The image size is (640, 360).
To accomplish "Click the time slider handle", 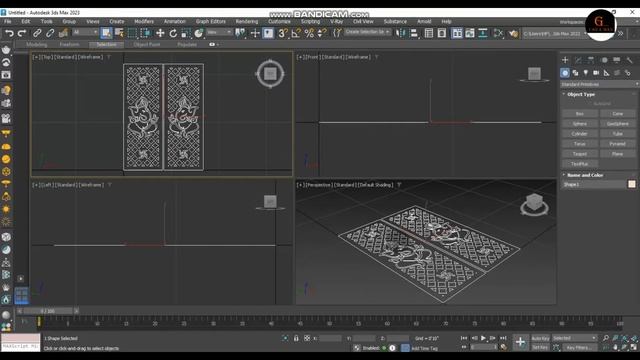I will [x=47, y=311].
